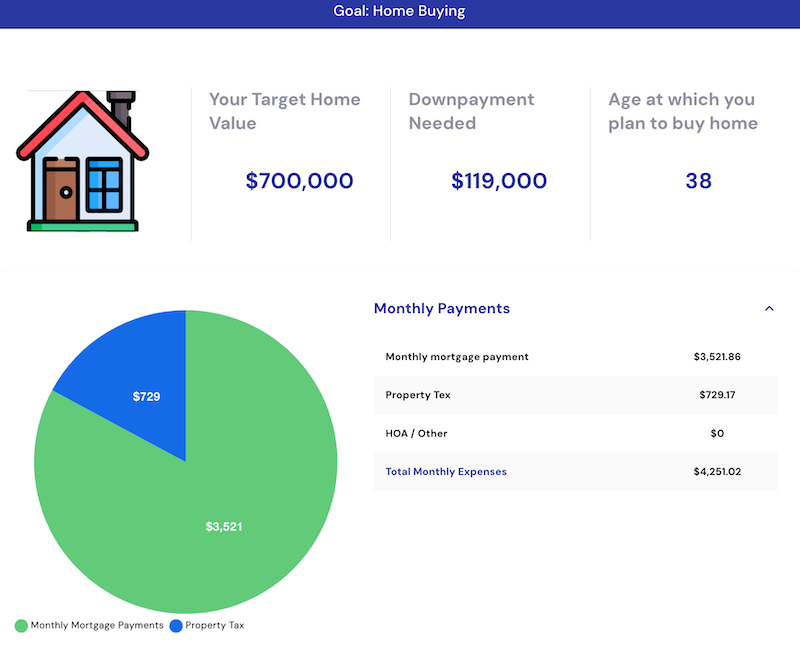The image size is (800, 646).
Task: Select the Monthly mortgage payment row label
Action: (457, 357)
